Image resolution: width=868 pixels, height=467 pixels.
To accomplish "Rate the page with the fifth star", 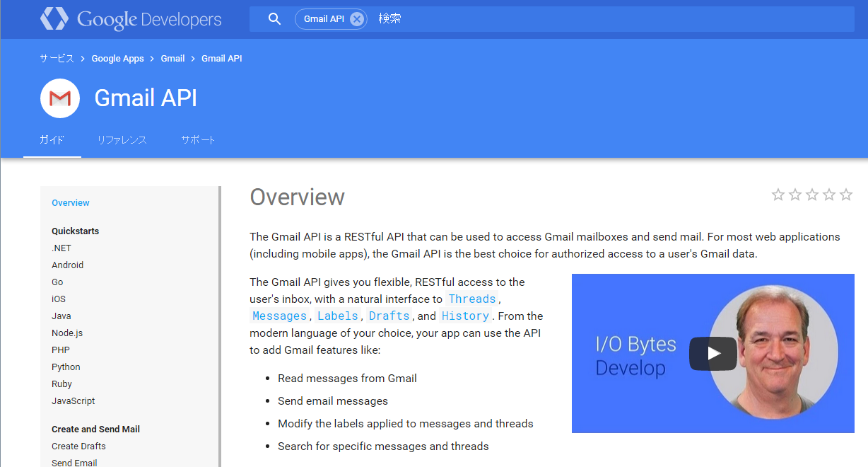I will point(846,195).
